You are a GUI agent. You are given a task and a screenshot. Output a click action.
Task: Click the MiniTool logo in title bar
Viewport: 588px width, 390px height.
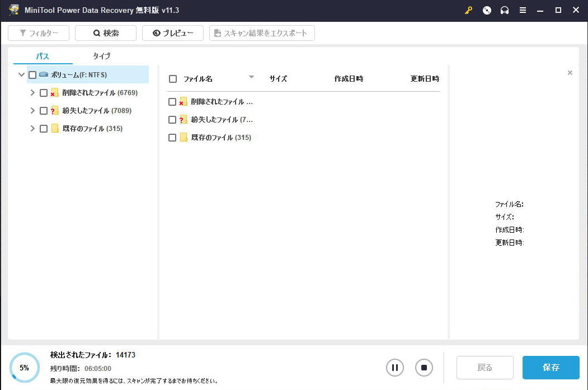(13, 10)
